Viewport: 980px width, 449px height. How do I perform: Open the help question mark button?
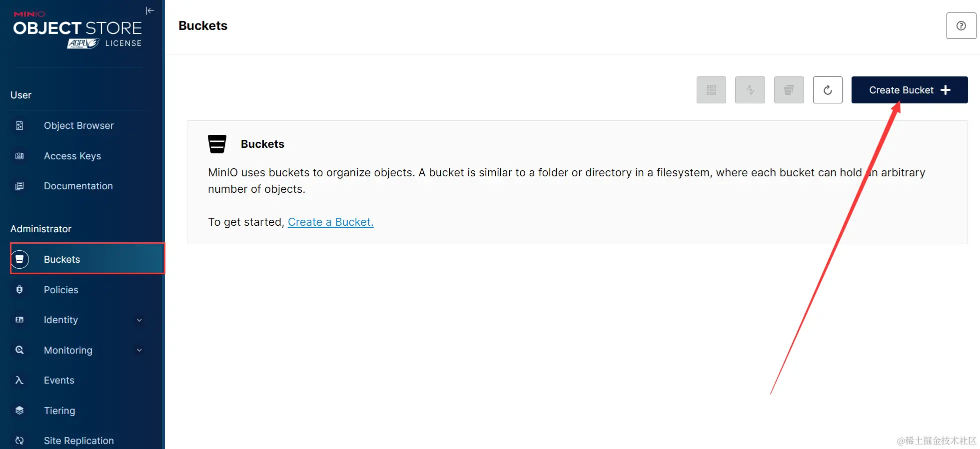coord(961,26)
